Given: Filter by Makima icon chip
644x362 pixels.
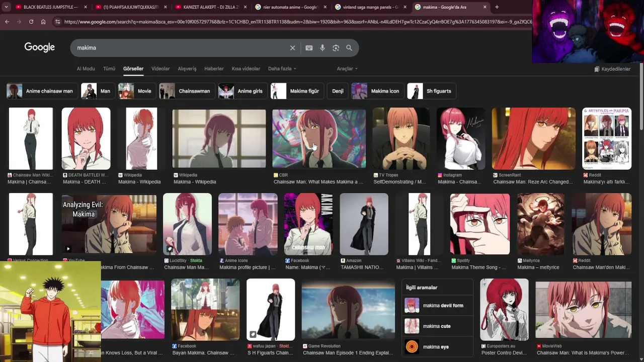Looking at the screenshot, I should click(x=378, y=91).
